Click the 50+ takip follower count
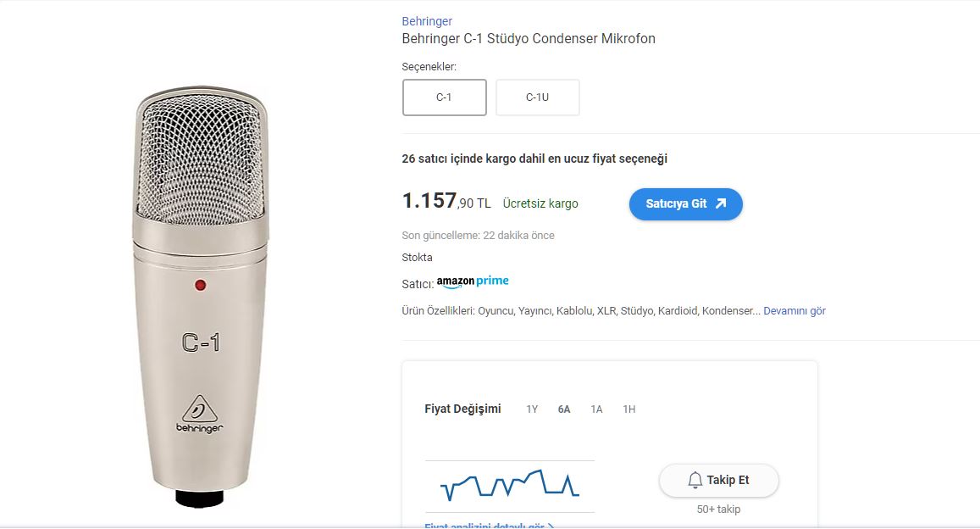 (718, 509)
